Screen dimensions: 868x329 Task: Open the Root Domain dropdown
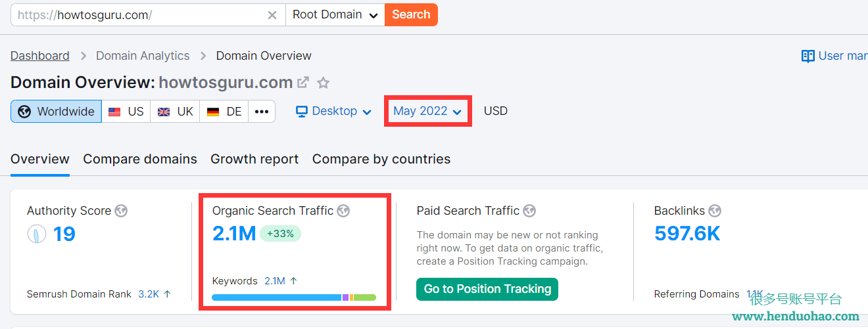point(335,14)
